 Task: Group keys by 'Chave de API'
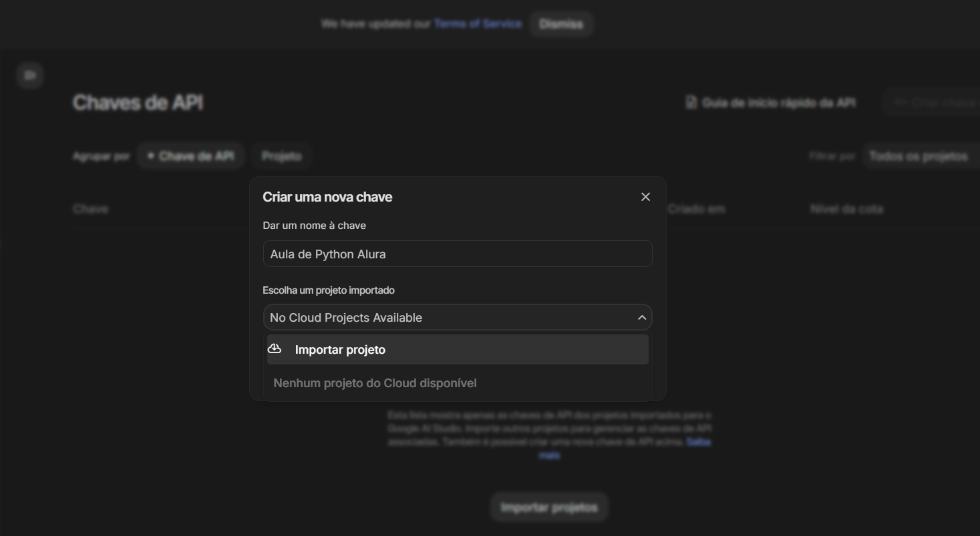(190, 156)
